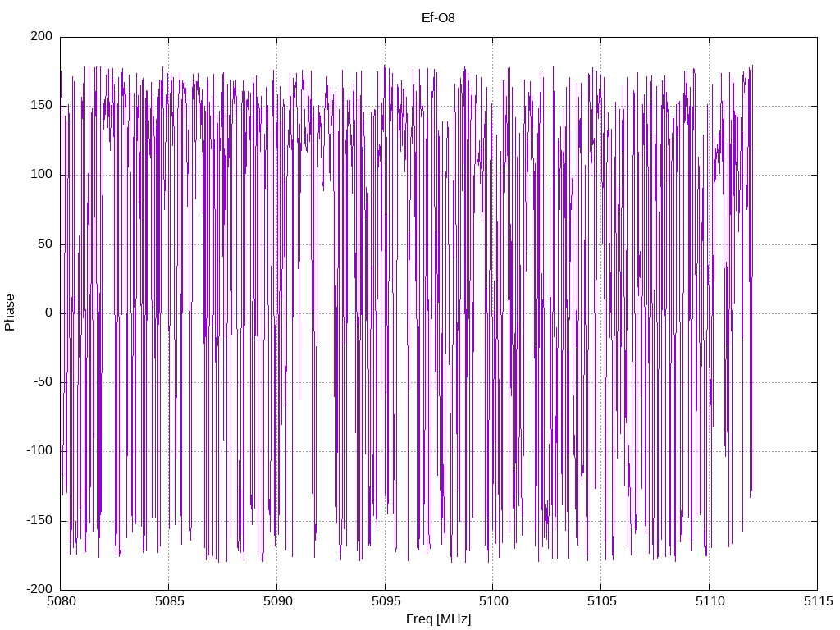Click the x-axis tick label 5100
This screenshot has height=630, width=840.
493,601
